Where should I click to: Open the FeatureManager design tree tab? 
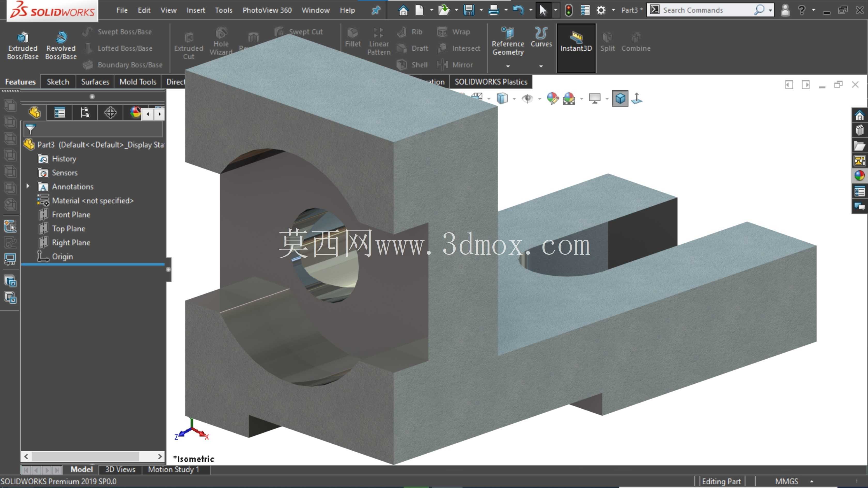[x=34, y=113]
